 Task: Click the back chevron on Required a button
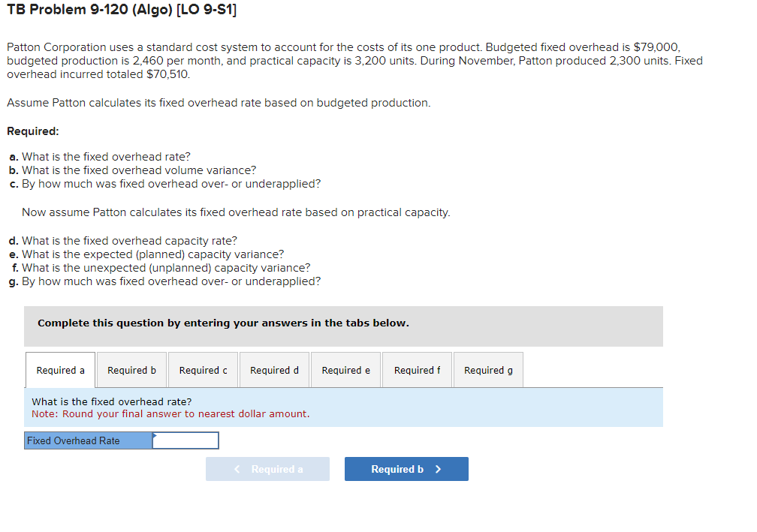237,468
